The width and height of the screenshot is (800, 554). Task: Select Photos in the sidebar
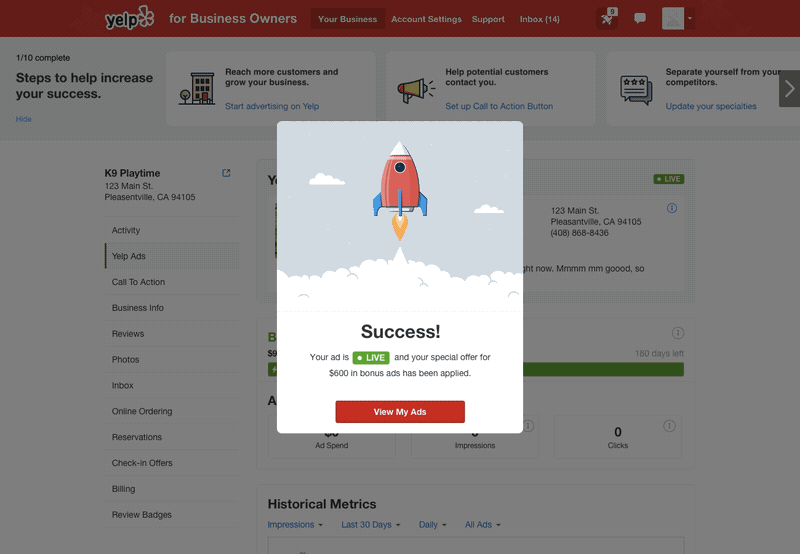tap(172, 360)
